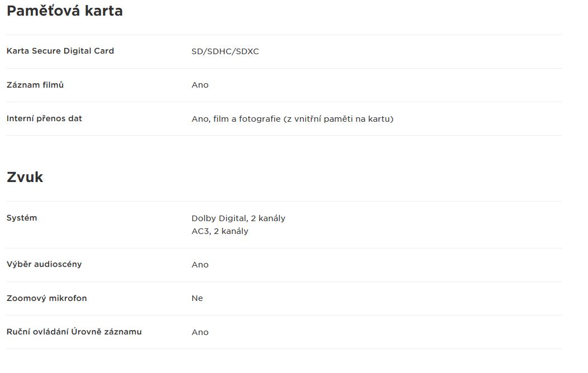Click the Dolby Digital, 2 kanály text
Viewport: 588px width, 373px height.
pyautogui.click(x=238, y=218)
